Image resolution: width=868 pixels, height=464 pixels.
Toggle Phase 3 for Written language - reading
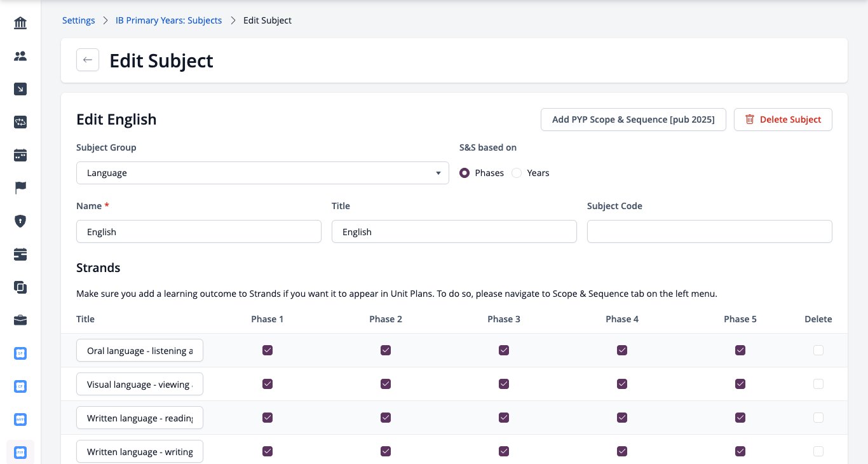504,418
